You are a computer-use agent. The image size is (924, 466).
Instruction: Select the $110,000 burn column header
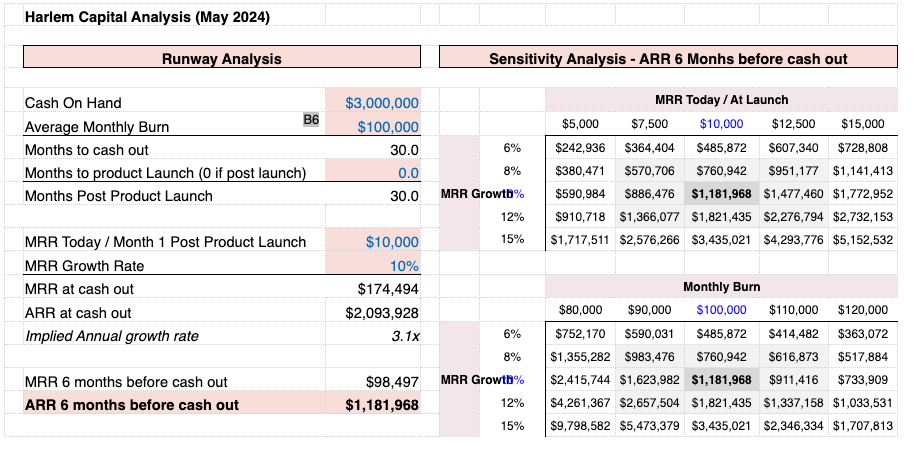(x=793, y=310)
